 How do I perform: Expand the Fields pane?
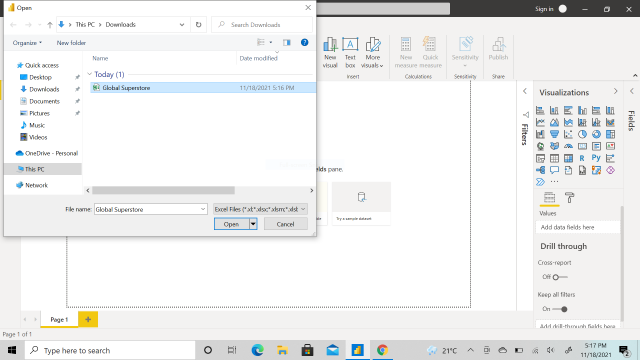pos(631,91)
